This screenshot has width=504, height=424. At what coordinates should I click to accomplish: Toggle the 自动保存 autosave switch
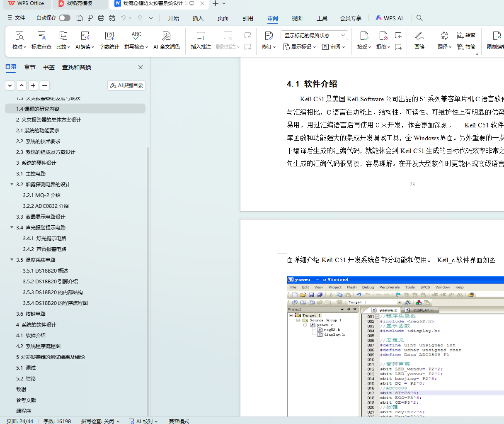coord(64,18)
